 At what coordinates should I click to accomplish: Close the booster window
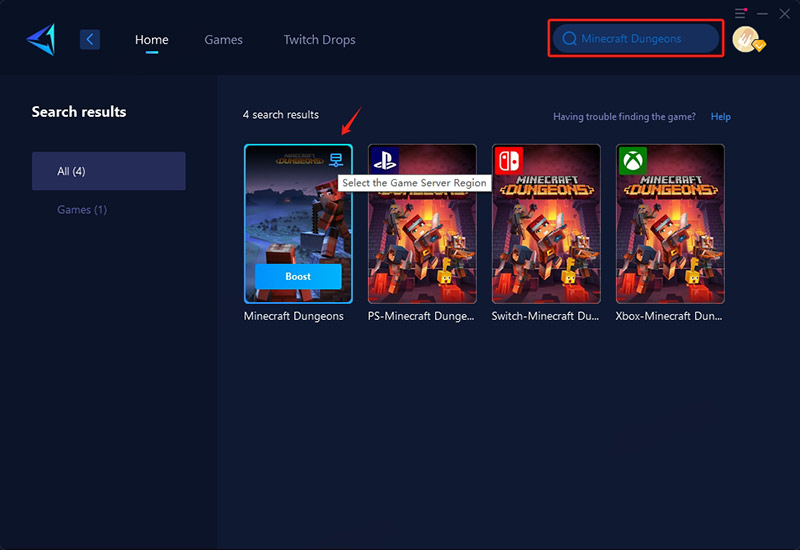coord(785,14)
